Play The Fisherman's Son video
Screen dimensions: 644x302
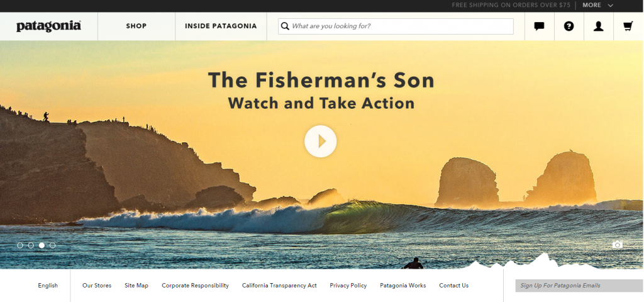click(320, 142)
